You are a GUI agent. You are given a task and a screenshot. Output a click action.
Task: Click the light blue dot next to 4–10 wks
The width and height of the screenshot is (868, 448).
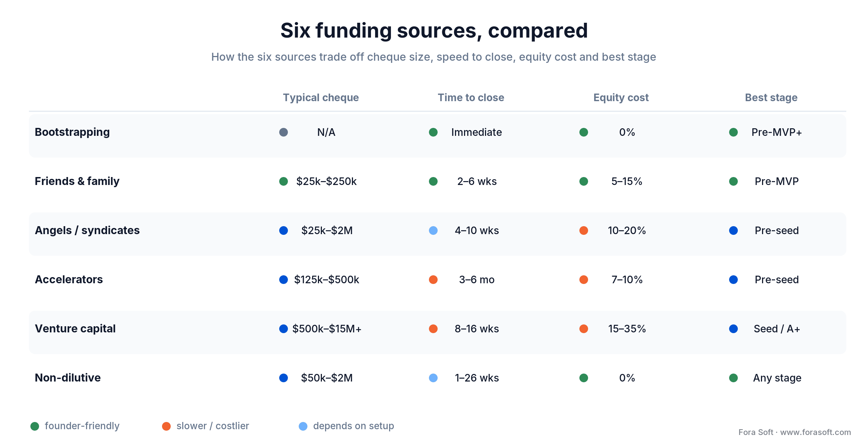click(x=433, y=231)
